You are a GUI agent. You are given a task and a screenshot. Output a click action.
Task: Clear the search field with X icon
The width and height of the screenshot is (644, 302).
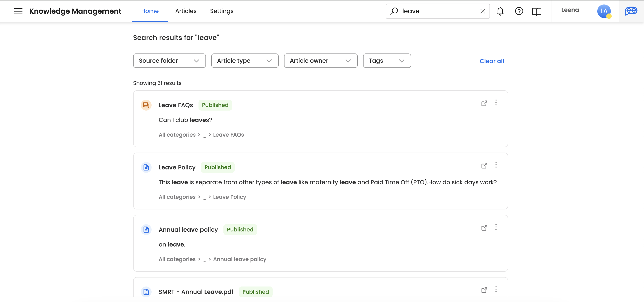(x=483, y=11)
